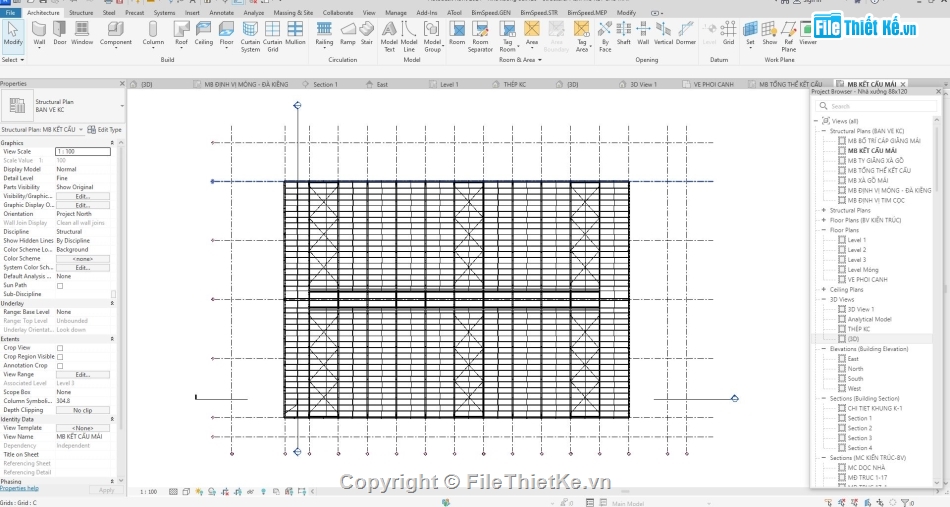The image size is (950, 507).
Task: Choose the Door tool
Action: tap(59, 33)
